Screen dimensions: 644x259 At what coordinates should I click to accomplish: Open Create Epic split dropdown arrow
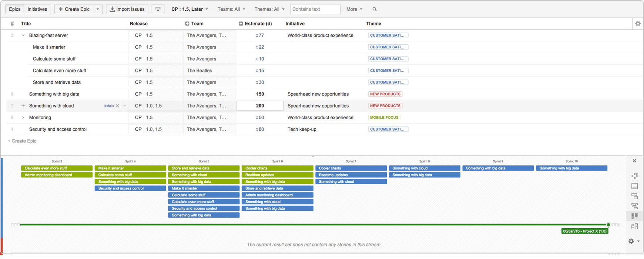98,9
